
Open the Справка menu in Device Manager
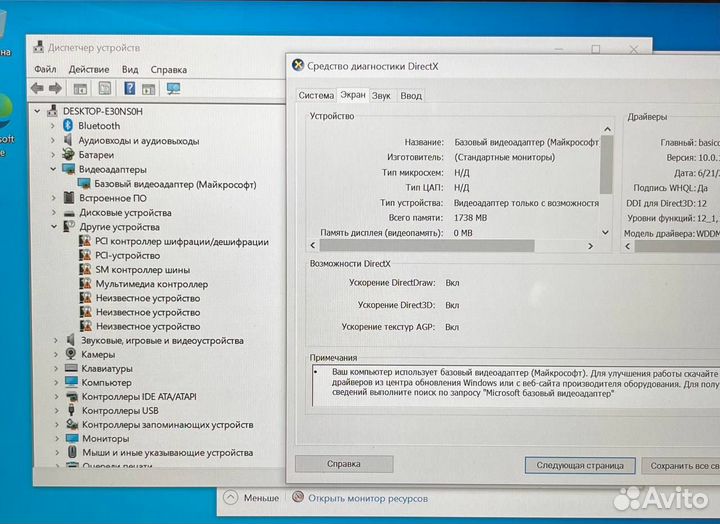point(169,70)
